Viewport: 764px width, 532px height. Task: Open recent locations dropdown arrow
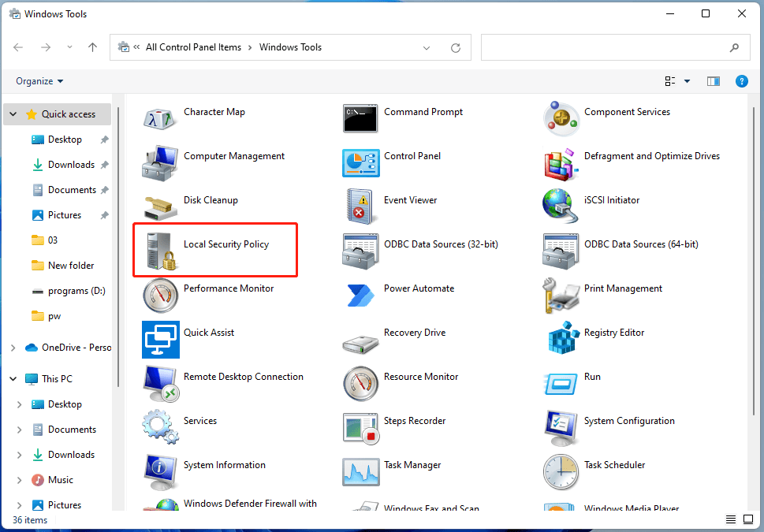(x=69, y=47)
